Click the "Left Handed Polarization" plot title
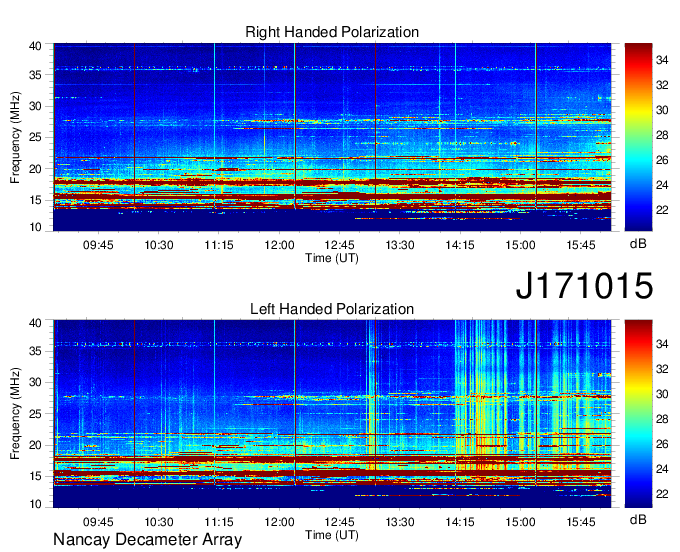 pyautogui.click(x=332, y=309)
